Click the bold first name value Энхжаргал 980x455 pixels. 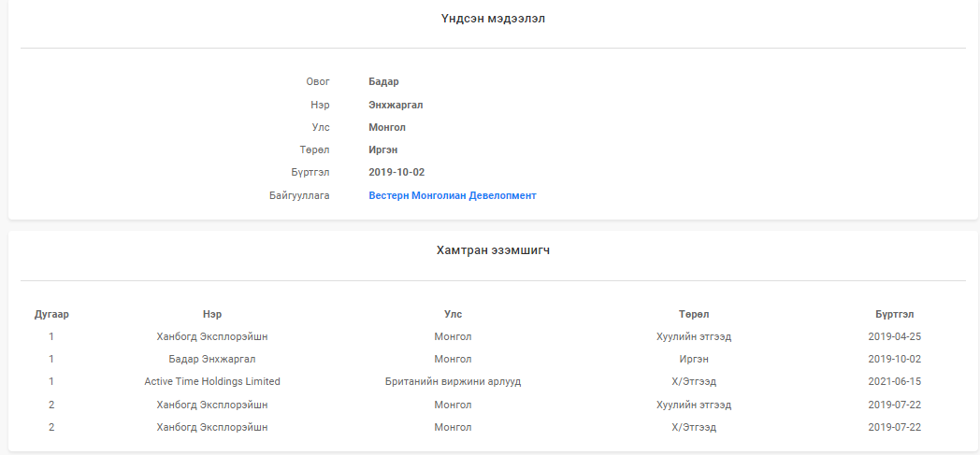coord(396,105)
